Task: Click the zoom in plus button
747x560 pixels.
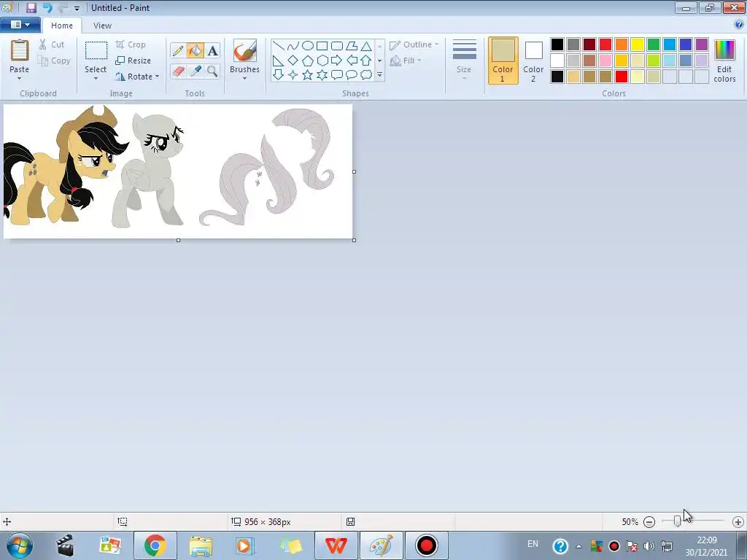Action: pos(738,522)
